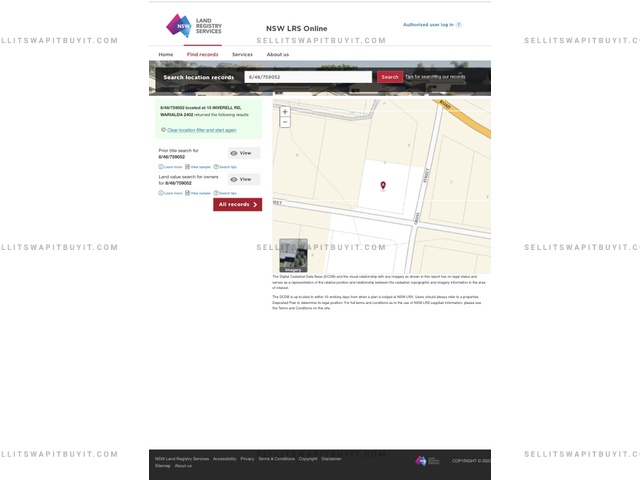Switch map to Imagery layer thumbnail
This screenshot has height=480, width=640.
tap(293, 255)
